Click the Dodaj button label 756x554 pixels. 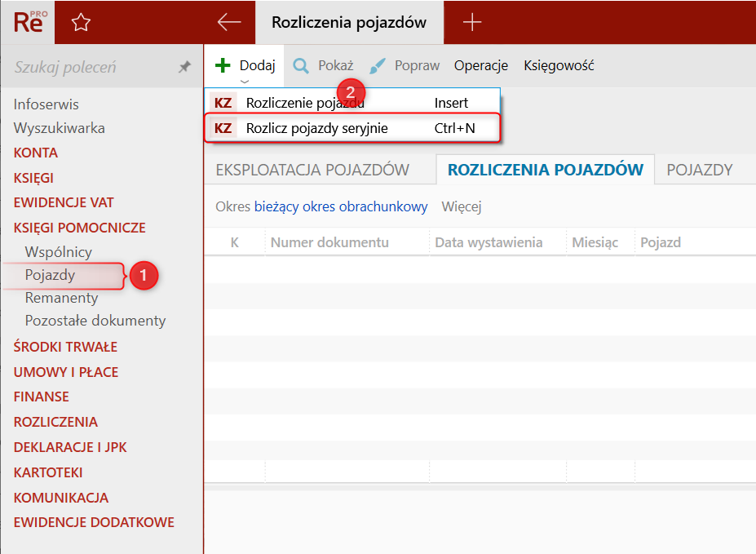coord(258,65)
